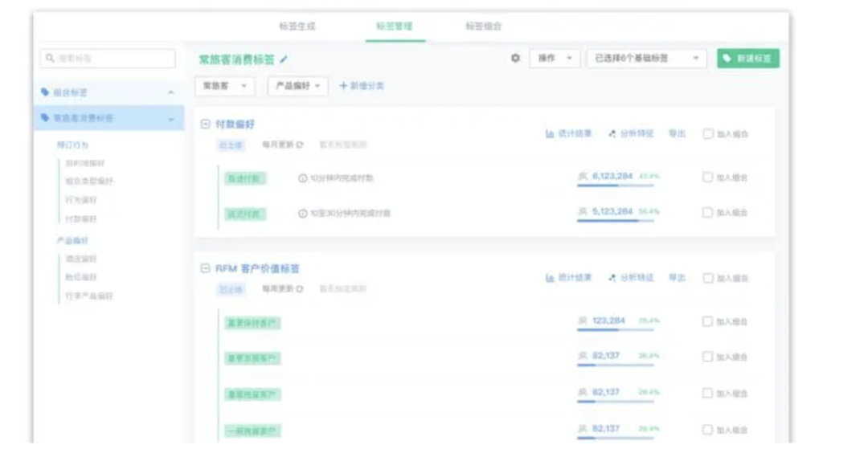Screen dimensions: 868x449
Task: Switch to the 标签管理 tab
Action: 395,26
